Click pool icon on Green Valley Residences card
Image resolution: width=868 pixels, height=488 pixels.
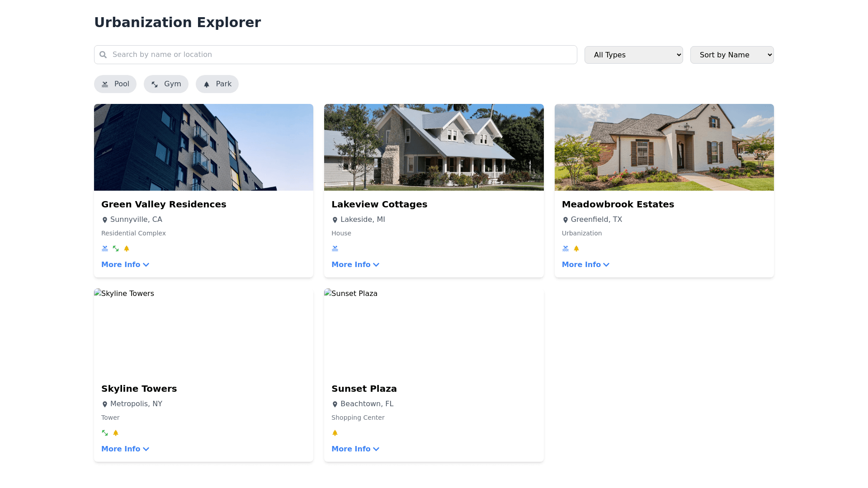(x=105, y=249)
